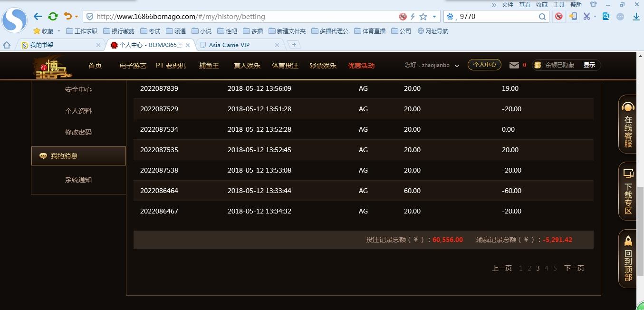Select 修改密码 in the sidebar
This screenshot has height=310, width=644.
78,132
